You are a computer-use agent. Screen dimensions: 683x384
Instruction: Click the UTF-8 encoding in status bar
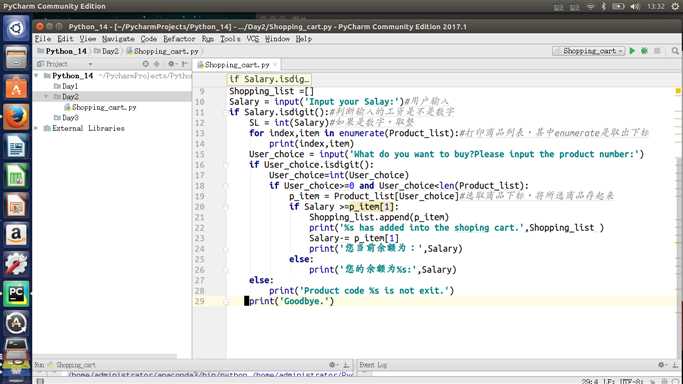pos(631,381)
